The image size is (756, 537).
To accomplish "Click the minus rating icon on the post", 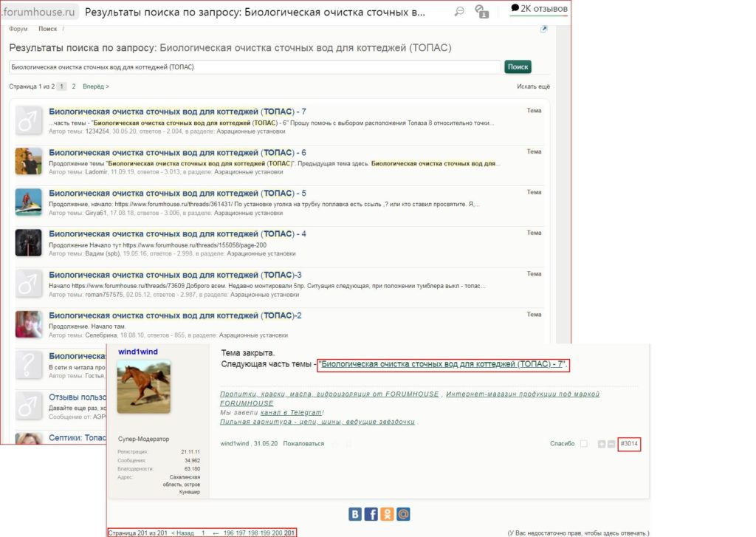I will pyautogui.click(x=611, y=444).
